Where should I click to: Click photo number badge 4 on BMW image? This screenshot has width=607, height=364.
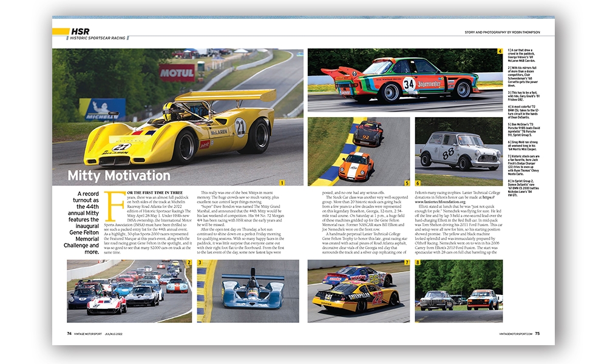pyautogui.click(x=500, y=52)
